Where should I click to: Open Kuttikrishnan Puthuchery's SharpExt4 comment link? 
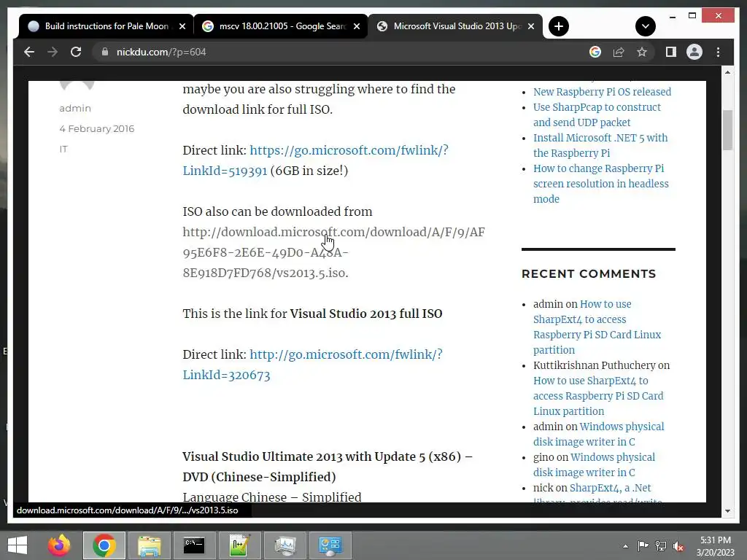tap(598, 396)
